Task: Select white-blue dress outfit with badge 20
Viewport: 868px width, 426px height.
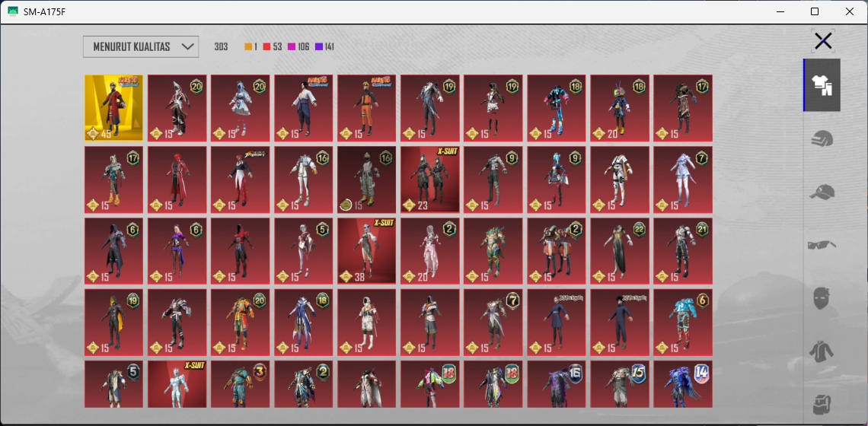Action: coord(241,108)
